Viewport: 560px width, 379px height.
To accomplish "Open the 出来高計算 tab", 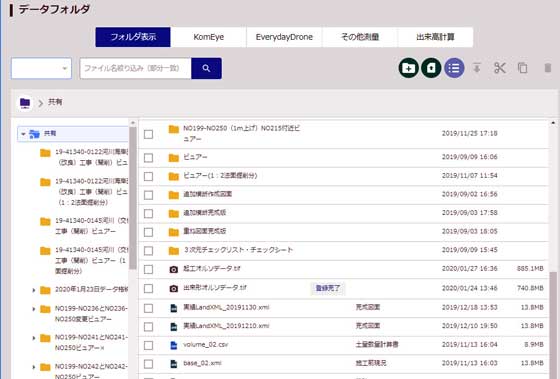I will (435, 37).
